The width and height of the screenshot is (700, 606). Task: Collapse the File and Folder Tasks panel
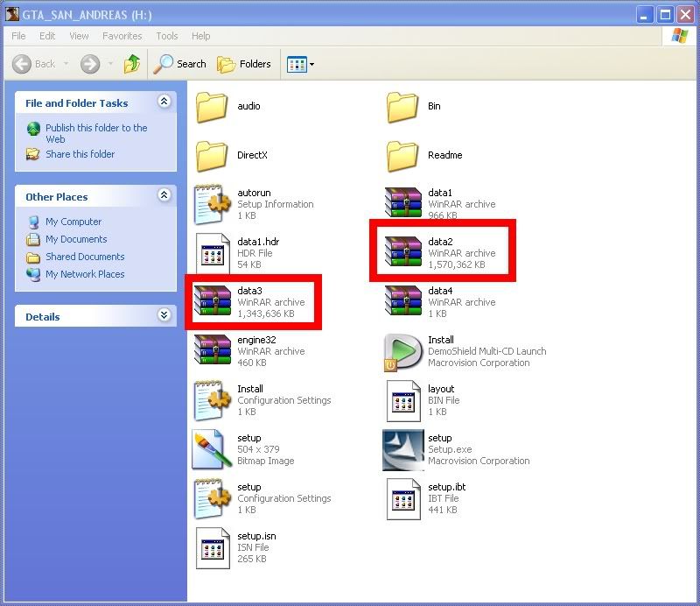(x=164, y=102)
